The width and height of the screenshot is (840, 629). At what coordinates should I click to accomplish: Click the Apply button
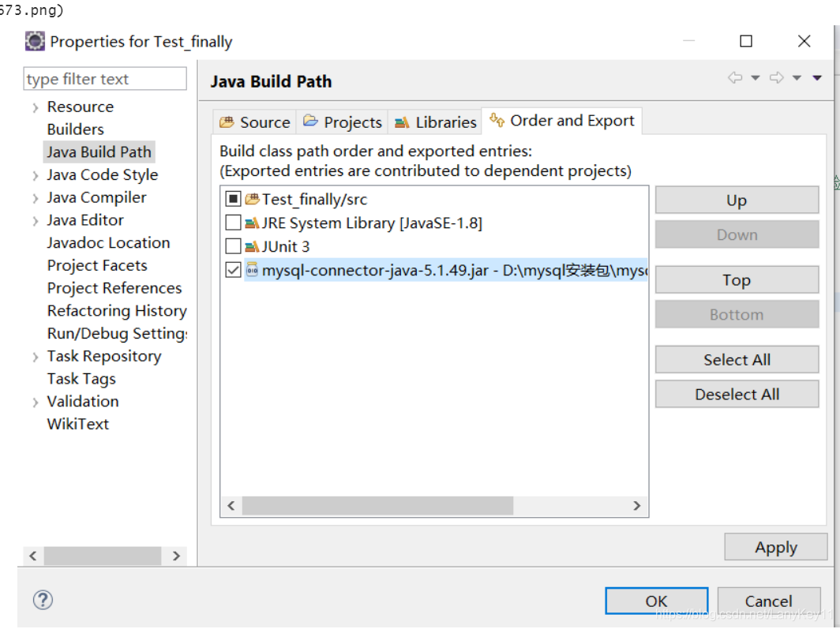(x=776, y=547)
